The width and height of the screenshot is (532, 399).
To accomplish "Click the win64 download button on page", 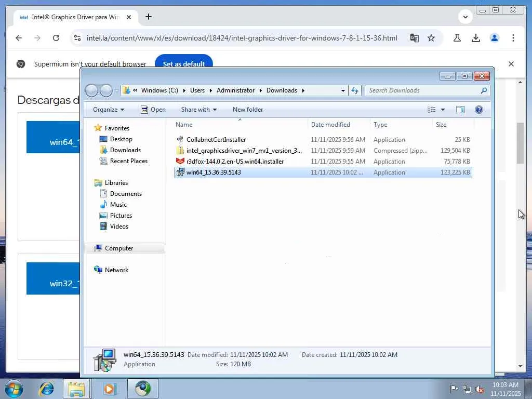I will [53, 137].
